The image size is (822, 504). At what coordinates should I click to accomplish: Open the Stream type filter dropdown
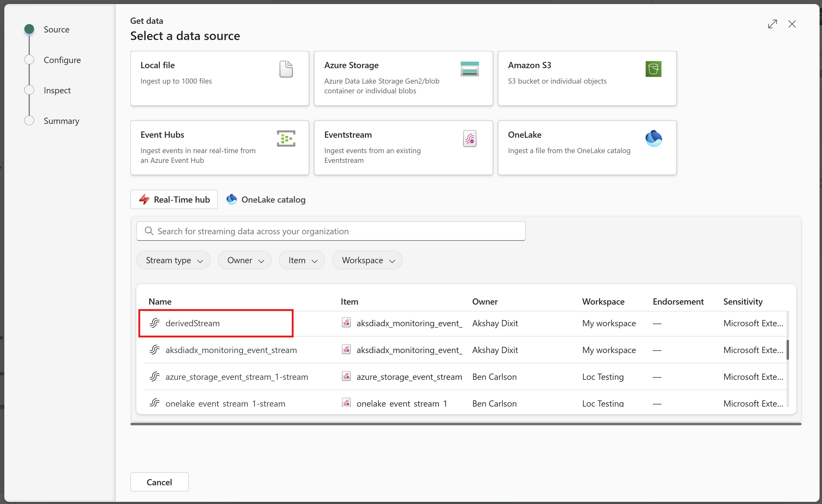pyautogui.click(x=173, y=260)
